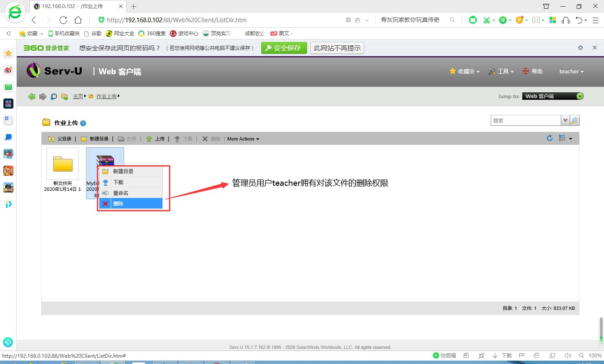Click the page vertical scrollbar
Image resolution: width=604 pixels, height=364 pixels.
(x=601, y=329)
